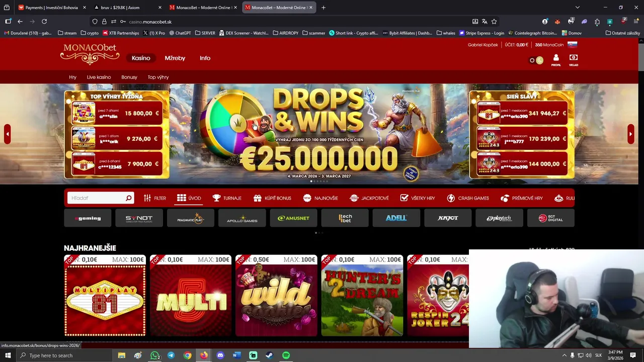This screenshot has height=362, width=644.
Task: Bookmark this page with star icon
Action: click(x=494, y=22)
